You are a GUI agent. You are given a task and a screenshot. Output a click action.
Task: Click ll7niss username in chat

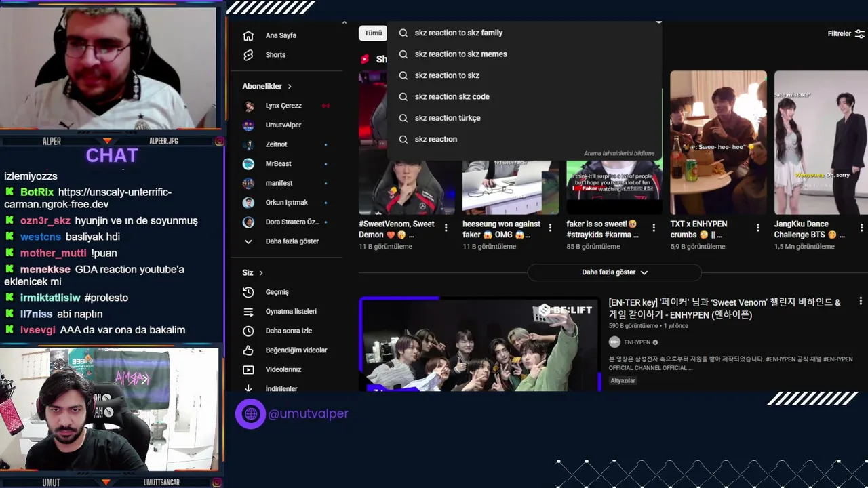tap(36, 314)
